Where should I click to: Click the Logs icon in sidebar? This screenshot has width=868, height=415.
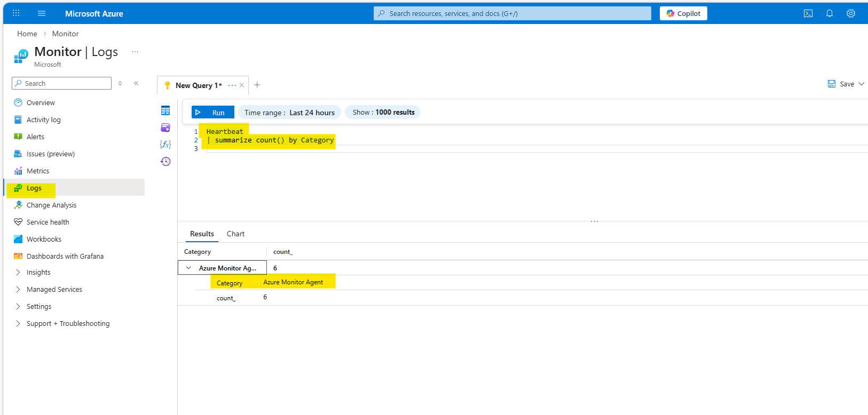18,188
